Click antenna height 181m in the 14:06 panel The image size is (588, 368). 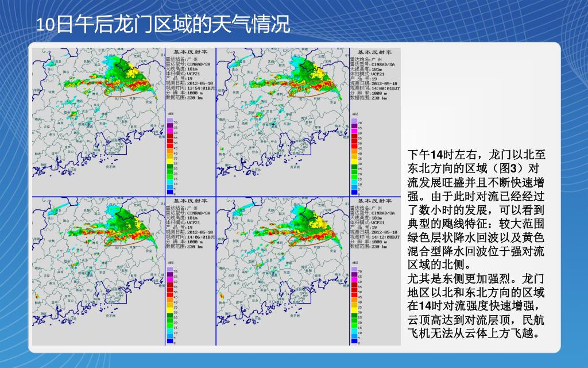point(192,218)
